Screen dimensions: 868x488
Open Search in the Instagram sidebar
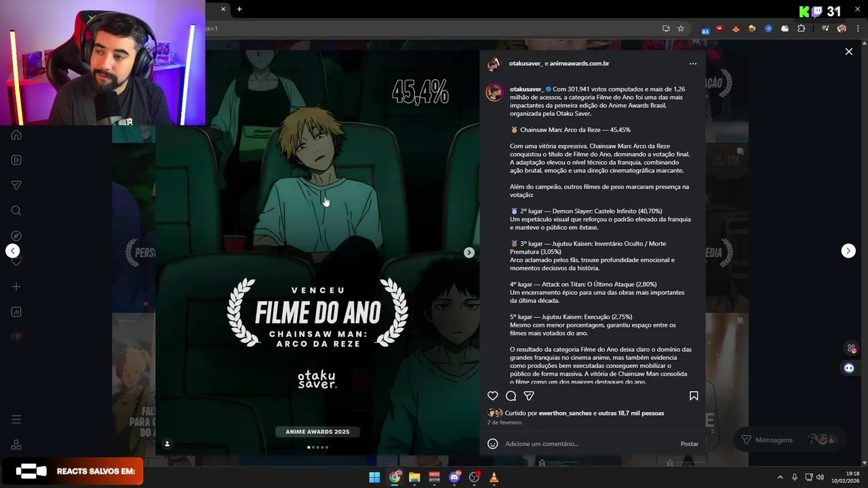(x=16, y=211)
